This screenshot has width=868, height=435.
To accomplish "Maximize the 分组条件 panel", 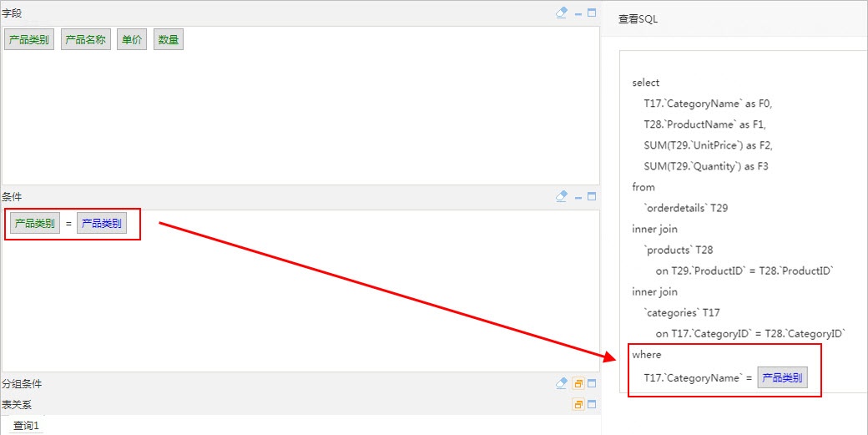I will pyautogui.click(x=592, y=383).
